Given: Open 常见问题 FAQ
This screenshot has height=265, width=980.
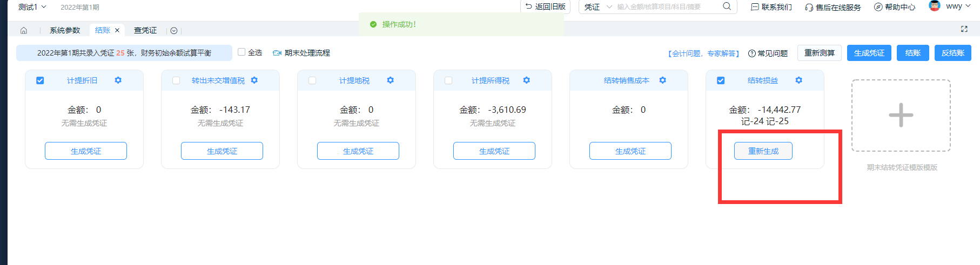Looking at the screenshot, I should click(x=768, y=53).
